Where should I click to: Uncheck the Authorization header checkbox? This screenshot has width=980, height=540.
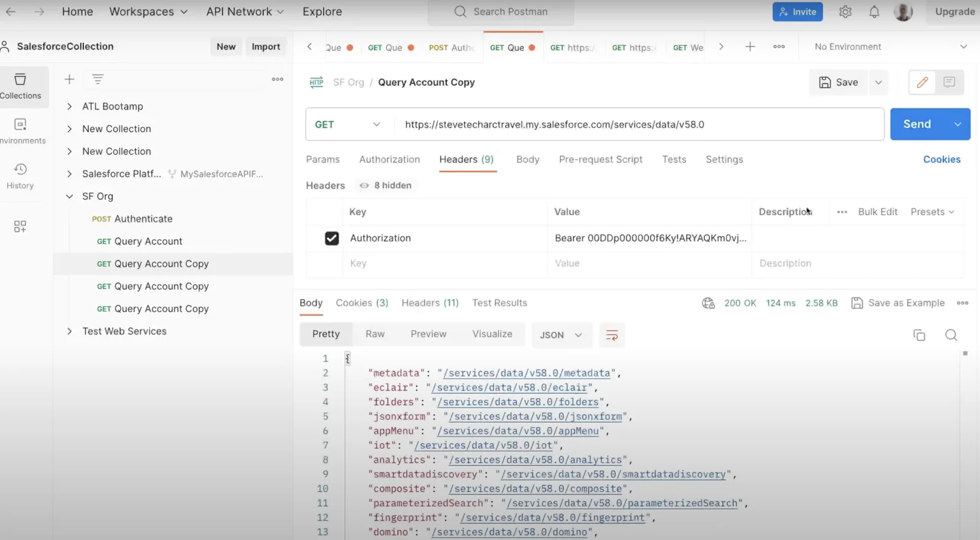click(x=331, y=238)
